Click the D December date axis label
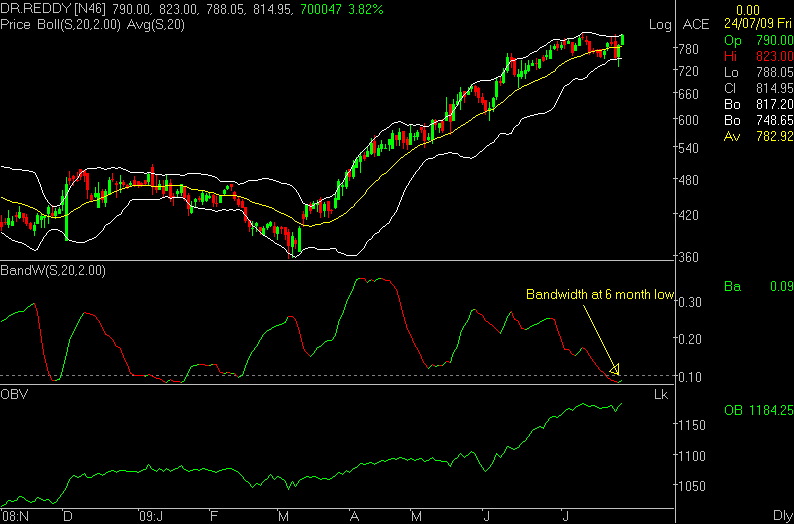This screenshot has height=524, width=794. (x=67, y=517)
